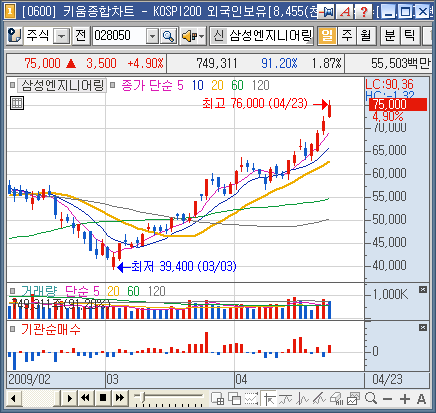Screen dimensions: 436x413
Task: Click the eraser delete-drawings icon
Action: 336,398
